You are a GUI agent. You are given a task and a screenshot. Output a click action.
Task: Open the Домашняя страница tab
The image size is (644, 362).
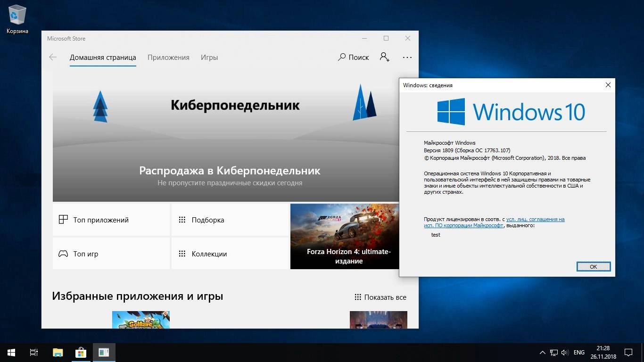pos(103,58)
